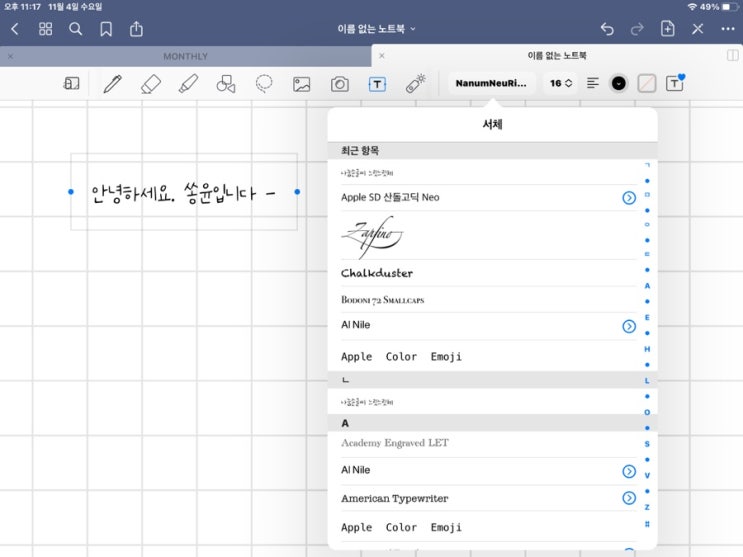Switch to the MONTHLY tab
The width and height of the screenshot is (743, 557).
pos(185,56)
